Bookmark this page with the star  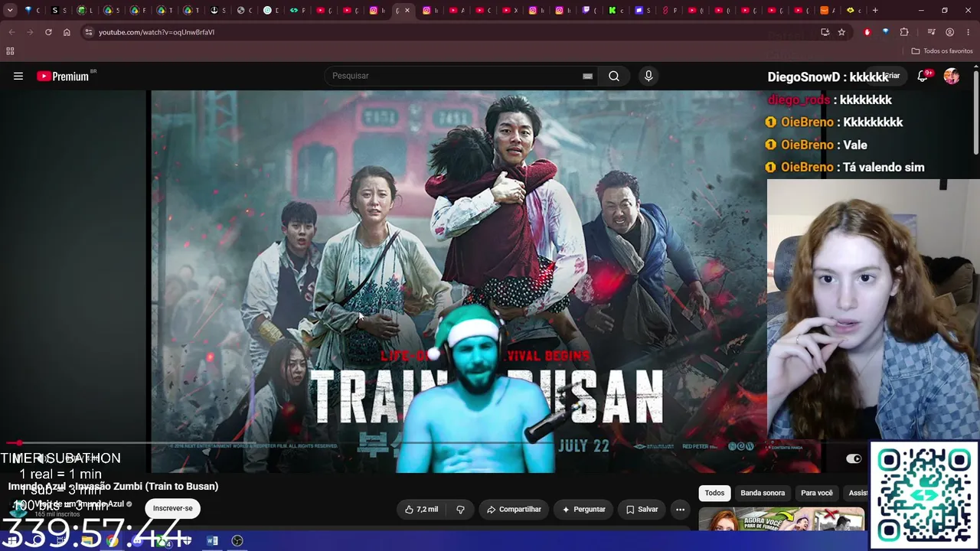click(841, 32)
